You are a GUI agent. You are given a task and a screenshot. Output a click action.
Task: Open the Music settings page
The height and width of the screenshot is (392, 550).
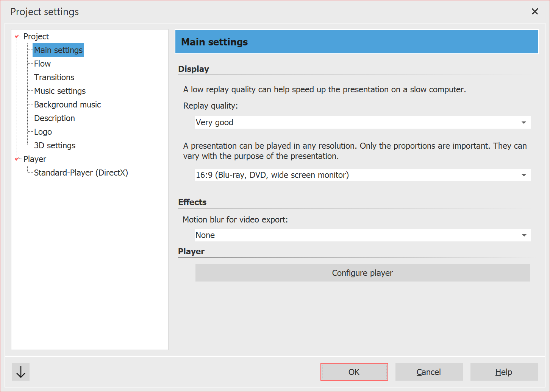[59, 91]
